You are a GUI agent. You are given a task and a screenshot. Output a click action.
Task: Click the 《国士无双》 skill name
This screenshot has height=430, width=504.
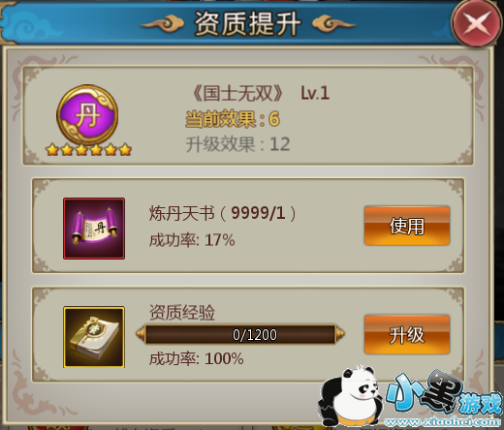[x=237, y=94]
